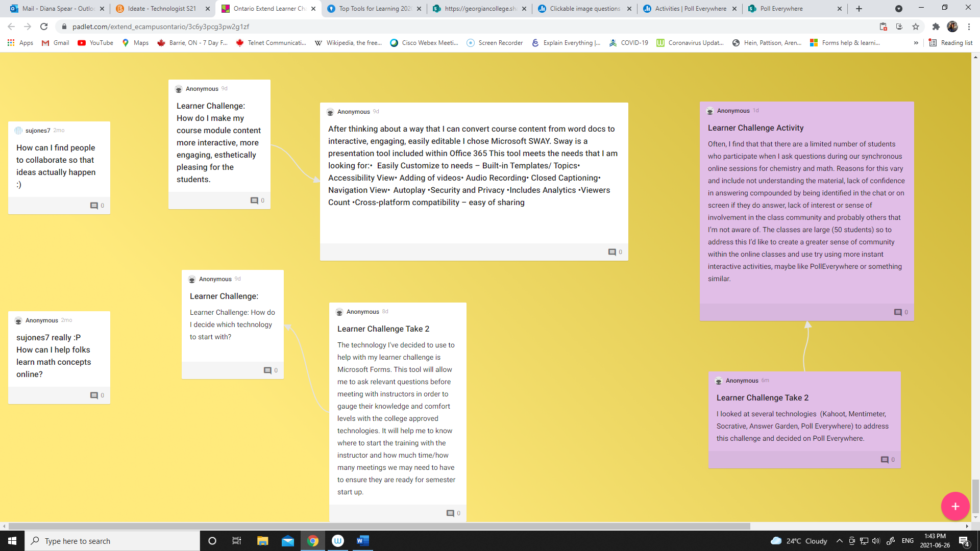Screen dimensions: 980x551
Task: Click the taskbar search box
Action: coord(112,541)
